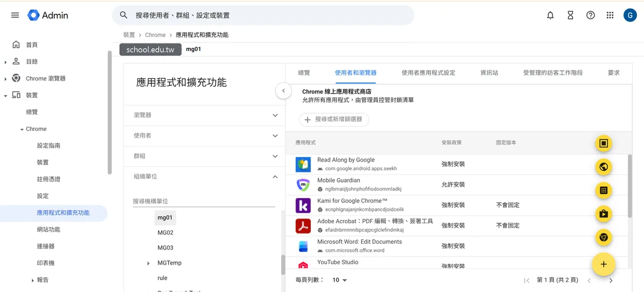Open the G account avatar
Screen dimensions: 644x292
[x=630, y=15]
